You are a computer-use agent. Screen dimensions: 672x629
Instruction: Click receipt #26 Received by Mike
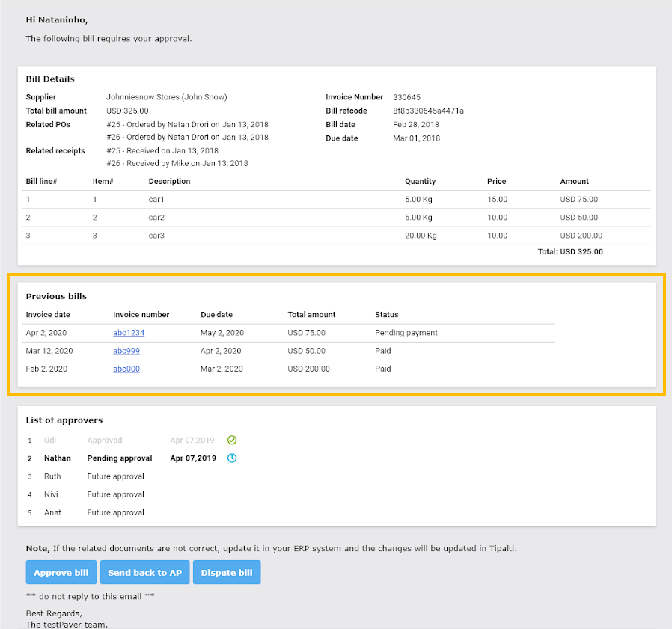pyautogui.click(x=177, y=163)
